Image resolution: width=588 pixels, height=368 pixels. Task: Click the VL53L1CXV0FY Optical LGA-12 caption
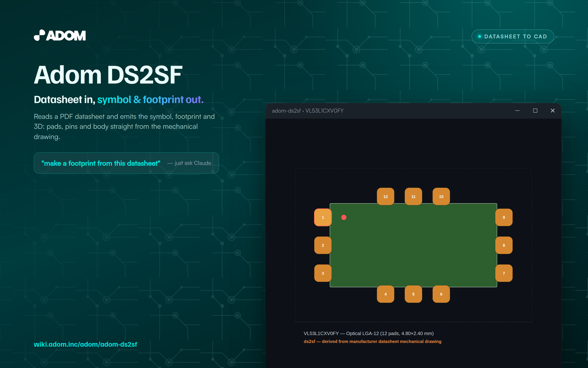point(369,333)
